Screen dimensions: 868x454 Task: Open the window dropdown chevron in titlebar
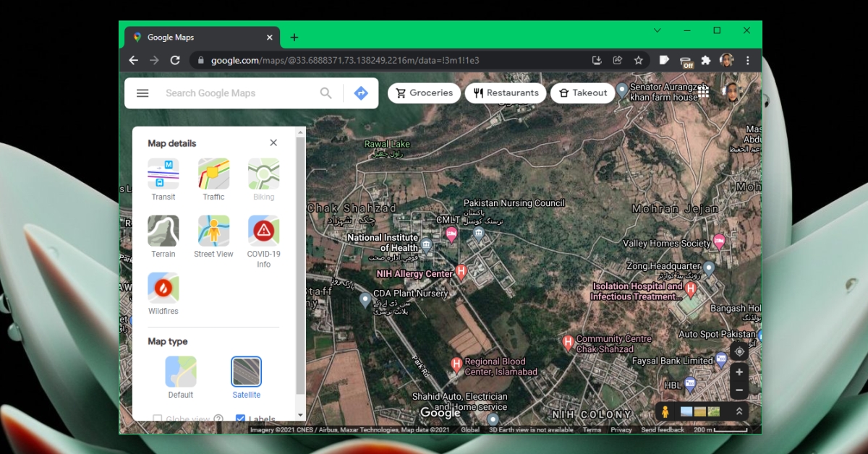point(657,30)
